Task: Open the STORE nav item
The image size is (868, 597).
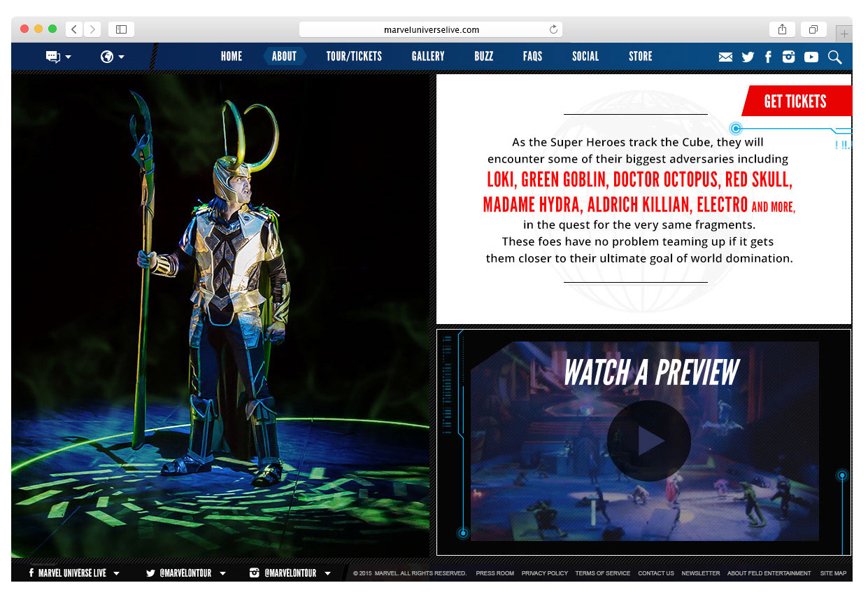Action: [641, 57]
